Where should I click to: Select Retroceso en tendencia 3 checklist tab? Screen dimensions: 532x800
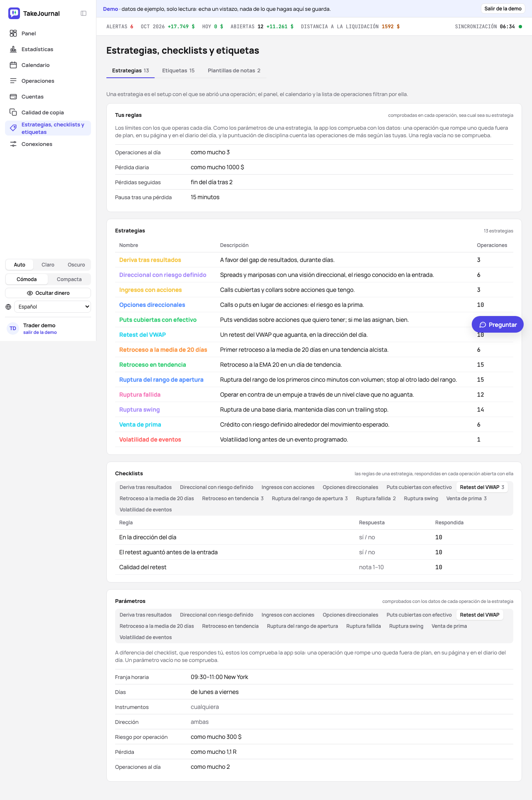(x=233, y=499)
